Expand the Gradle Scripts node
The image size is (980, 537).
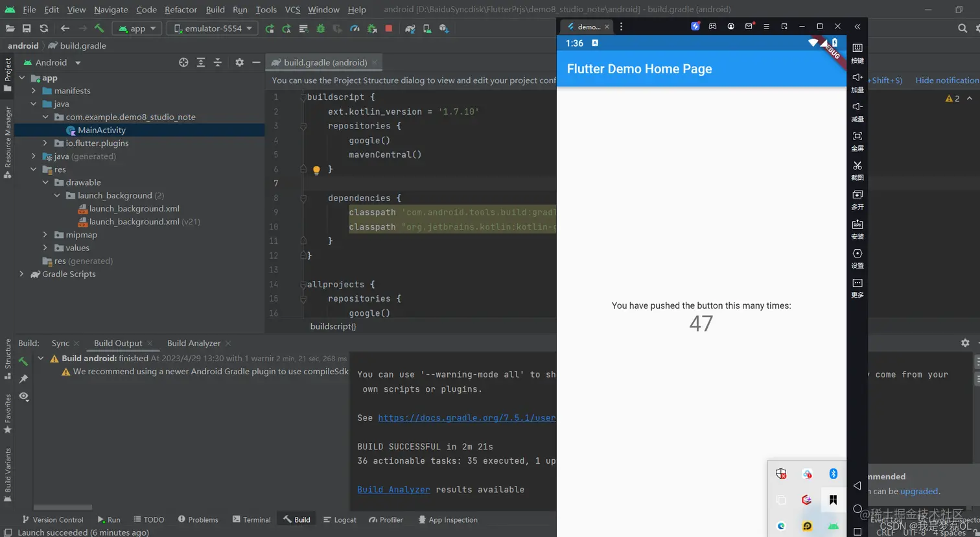(x=22, y=274)
